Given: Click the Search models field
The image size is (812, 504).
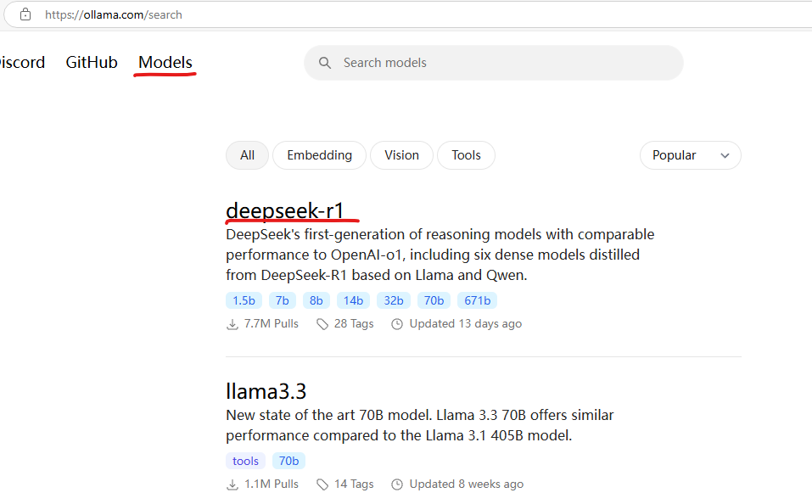Looking at the screenshot, I should coord(494,63).
